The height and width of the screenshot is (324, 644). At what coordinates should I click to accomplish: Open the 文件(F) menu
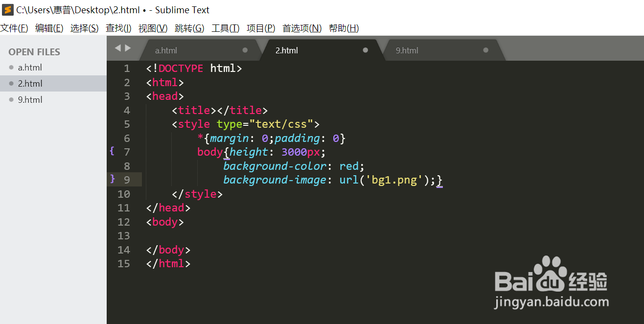[x=14, y=28]
